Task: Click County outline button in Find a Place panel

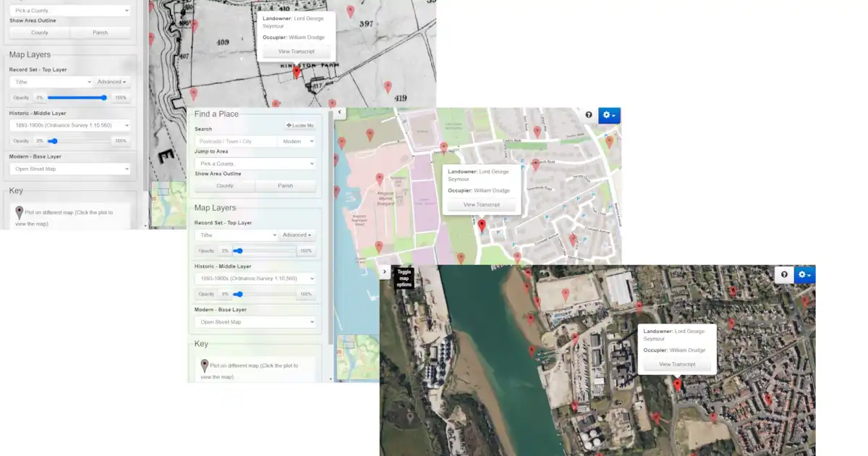Action: pyautogui.click(x=225, y=185)
